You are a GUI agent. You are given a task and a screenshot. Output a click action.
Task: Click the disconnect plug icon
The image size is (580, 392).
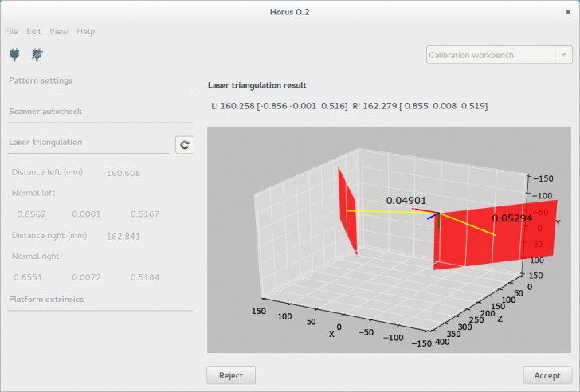(x=37, y=55)
